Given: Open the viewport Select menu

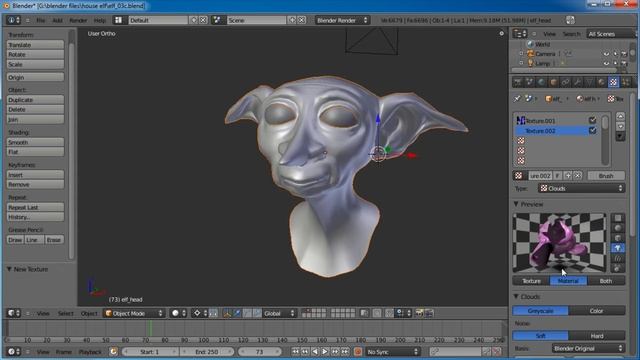Looking at the screenshot, I should point(65,313).
